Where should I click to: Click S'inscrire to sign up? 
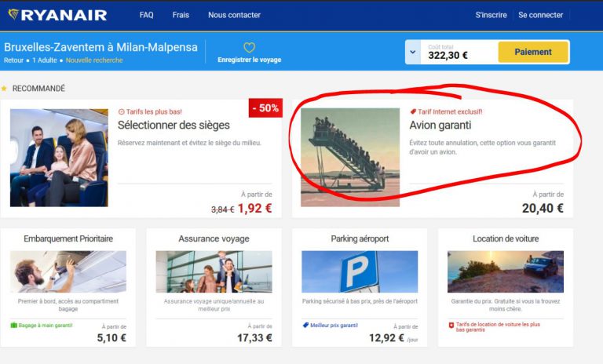[491, 15]
